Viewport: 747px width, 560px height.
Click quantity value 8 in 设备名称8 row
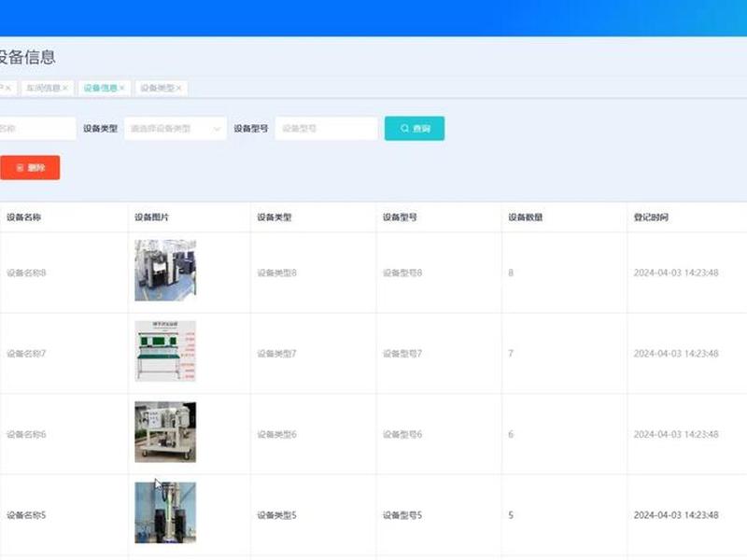pos(511,273)
